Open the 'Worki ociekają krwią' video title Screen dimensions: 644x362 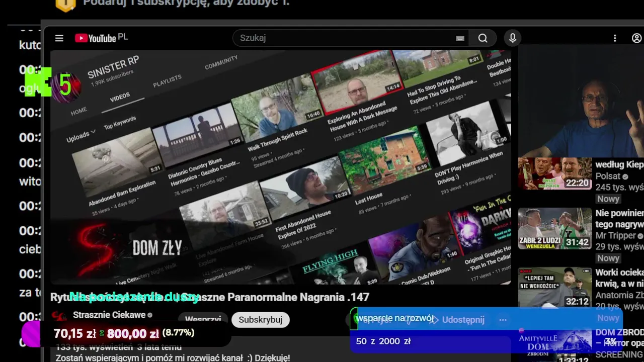[619, 278]
